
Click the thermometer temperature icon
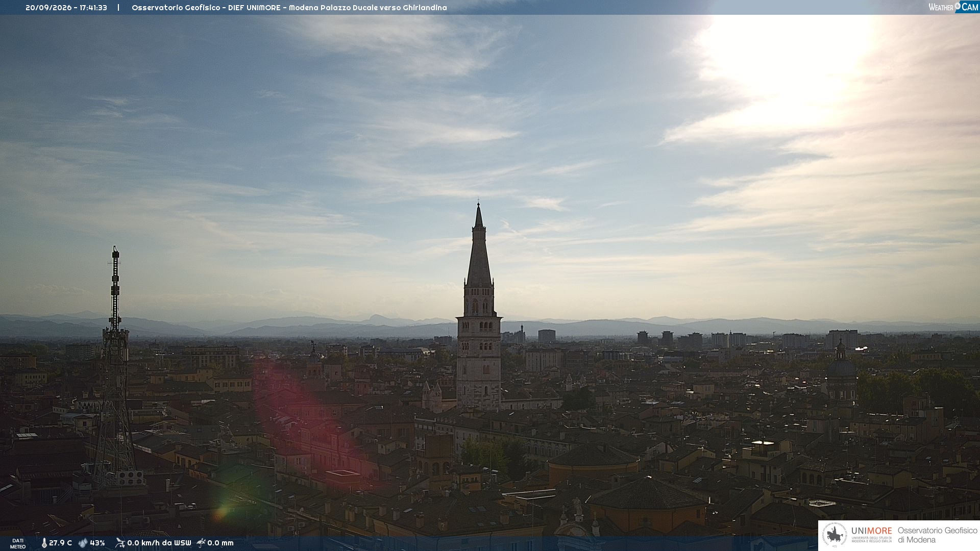[44, 543]
